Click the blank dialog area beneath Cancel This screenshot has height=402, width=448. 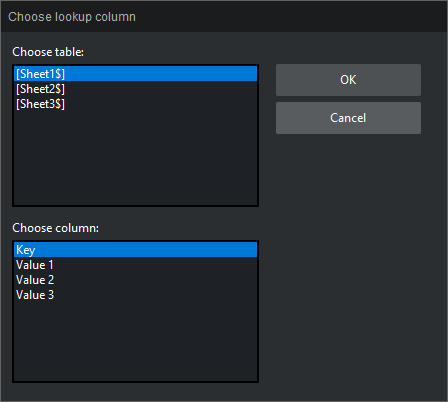pyautogui.click(x=348, y=260)
